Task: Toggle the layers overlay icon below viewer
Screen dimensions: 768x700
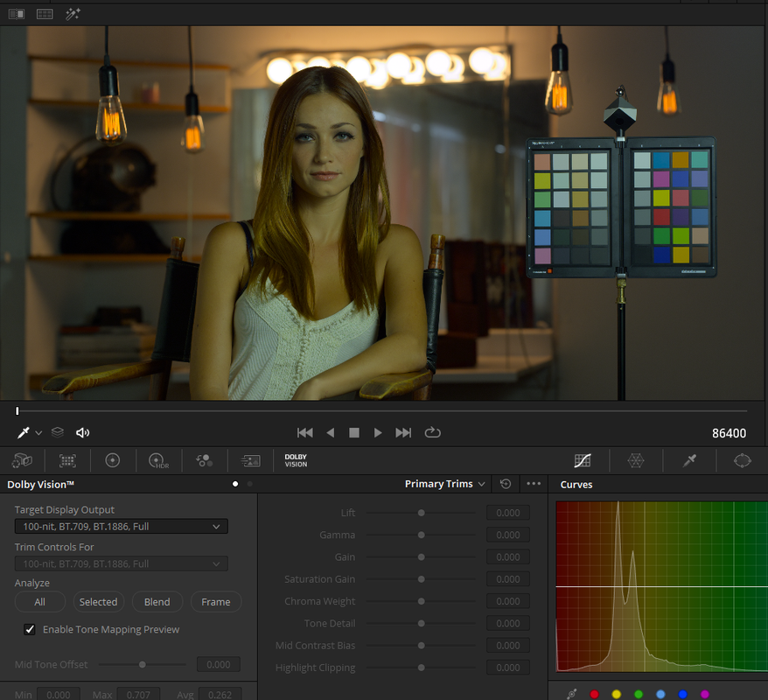Action: pyautogui.click(x=58, y=432)
